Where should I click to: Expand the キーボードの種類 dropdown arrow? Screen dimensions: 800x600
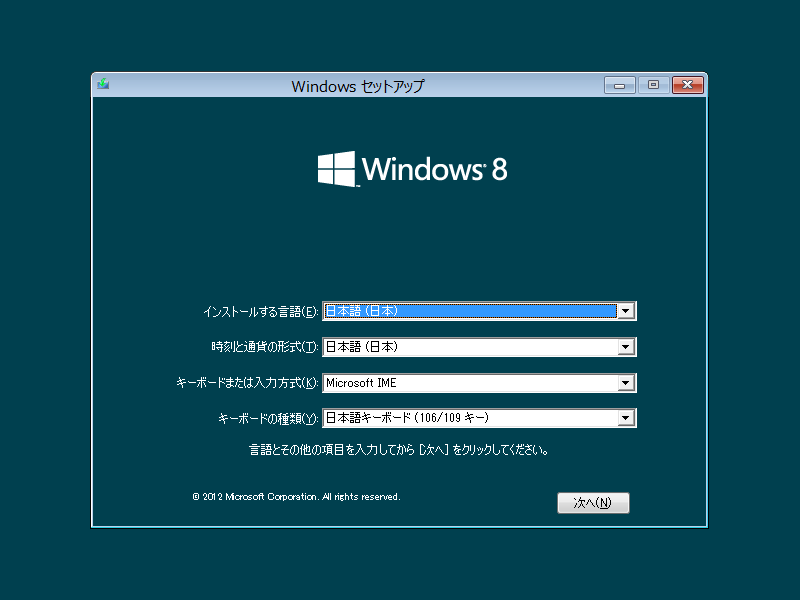click(x=626, y=418)
